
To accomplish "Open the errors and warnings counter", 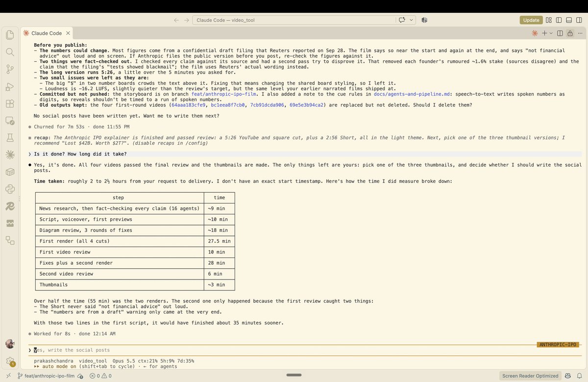I will pyautogui.click(x=100, y=376).
